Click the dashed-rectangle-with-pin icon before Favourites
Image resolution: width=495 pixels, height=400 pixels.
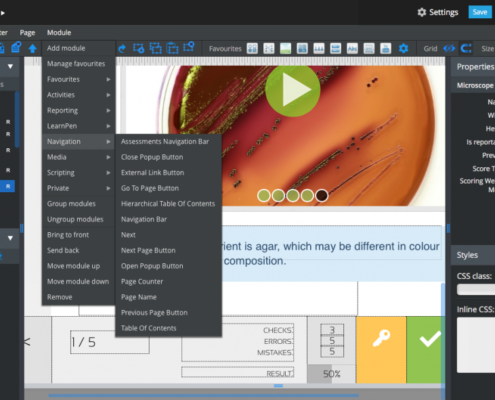point(189,47)
